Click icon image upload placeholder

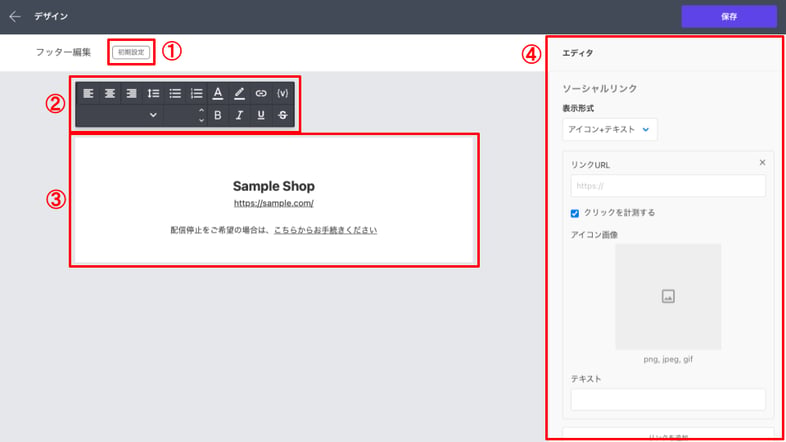(x=668, y=297)
